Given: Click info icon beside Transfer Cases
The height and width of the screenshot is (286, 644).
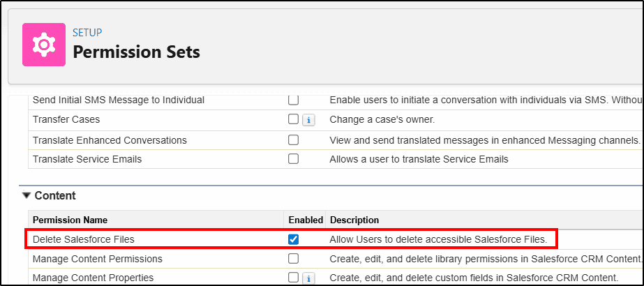Looking at the screenshot, I should [308, 120].
